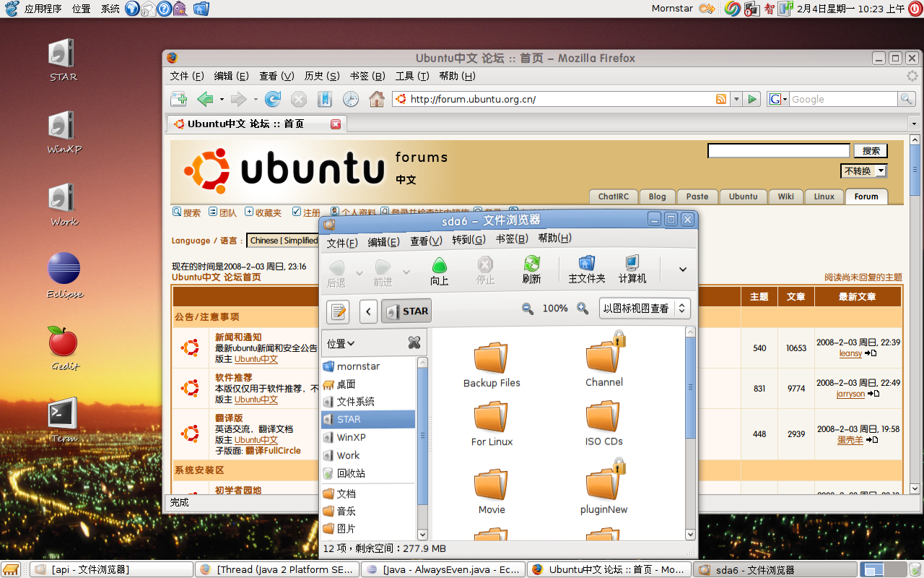Open the view mode dropdown (以图标视图查看)
The height and width of the screenshot is (578, 924).
coord(645,309)
